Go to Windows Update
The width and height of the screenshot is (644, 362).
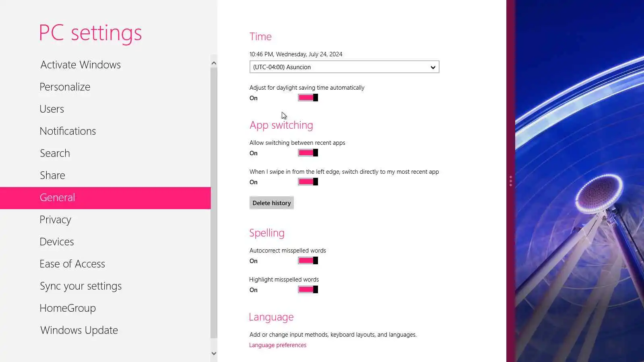[105, 330]
